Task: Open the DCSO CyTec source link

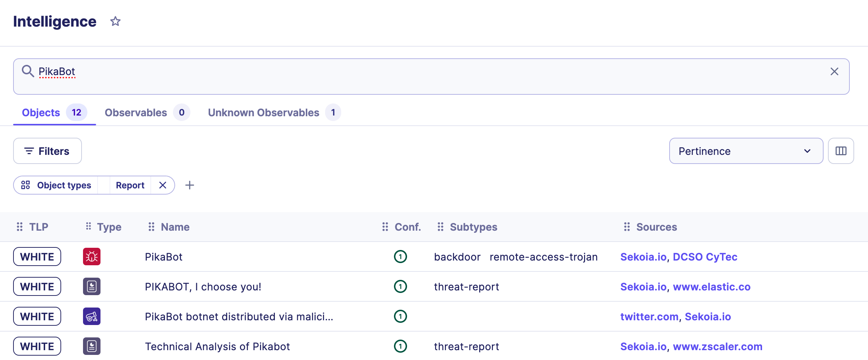Action: (x=705, y=257)
